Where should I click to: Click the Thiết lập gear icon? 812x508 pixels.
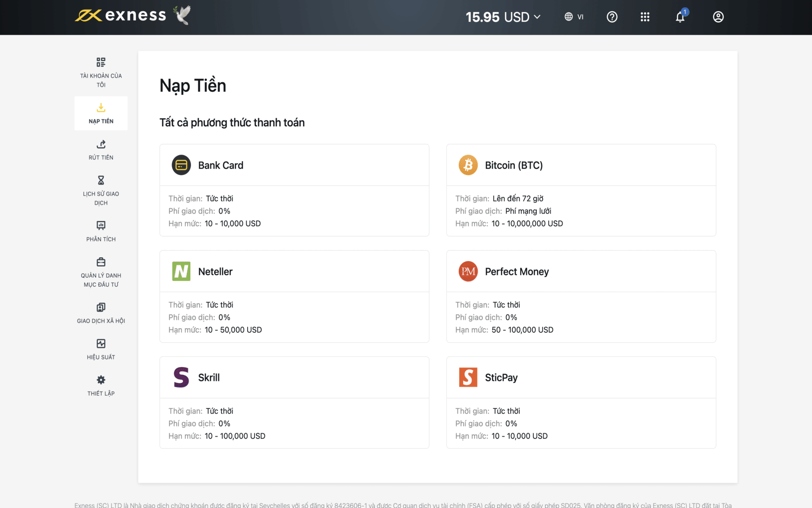tap(101, 380)
